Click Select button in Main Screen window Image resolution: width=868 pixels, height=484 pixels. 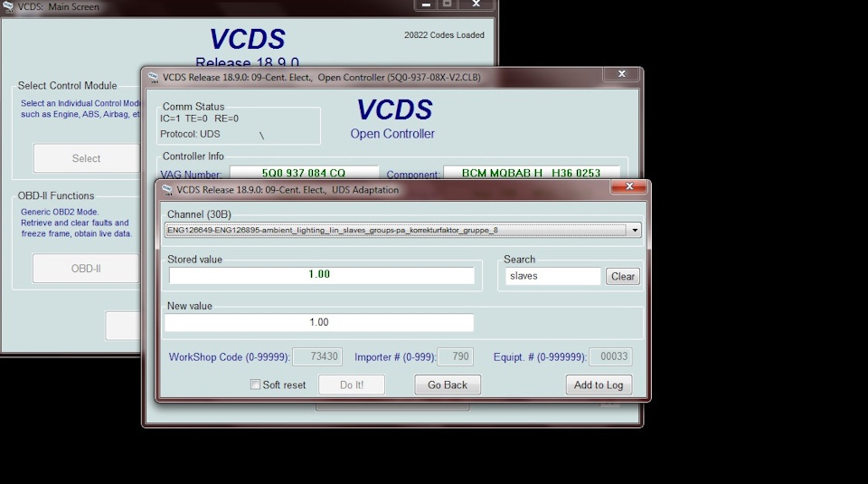click(x=87, y=158)
